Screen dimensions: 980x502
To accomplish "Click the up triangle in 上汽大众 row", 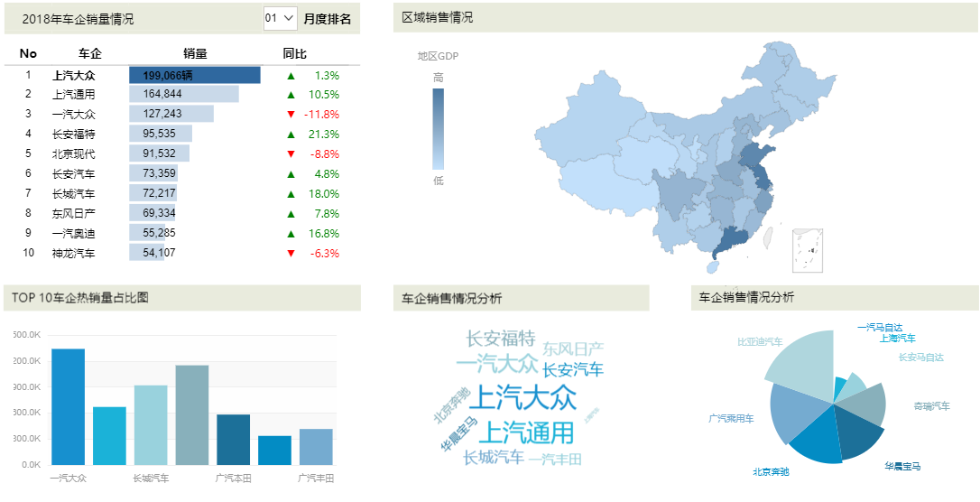I will 291,76.
